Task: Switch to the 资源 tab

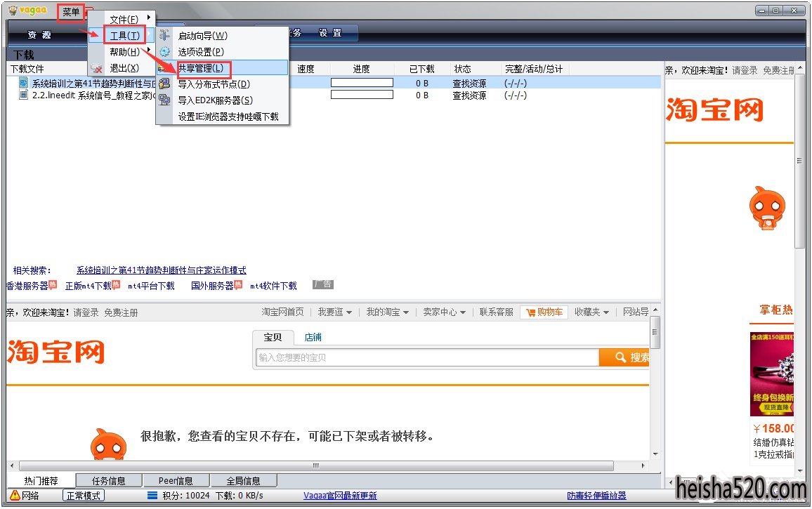Action: (39, 34)
